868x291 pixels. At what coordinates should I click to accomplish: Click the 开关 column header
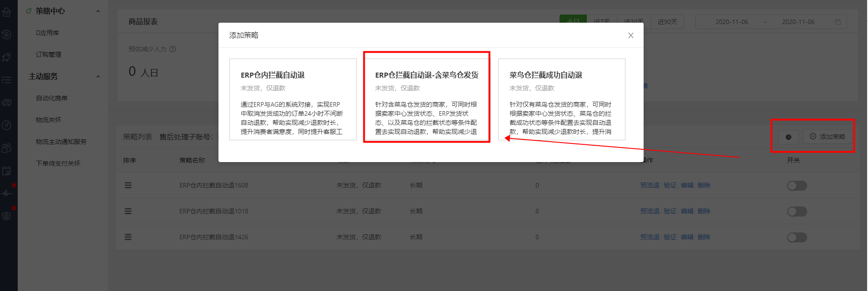click(x=794, y=160)
